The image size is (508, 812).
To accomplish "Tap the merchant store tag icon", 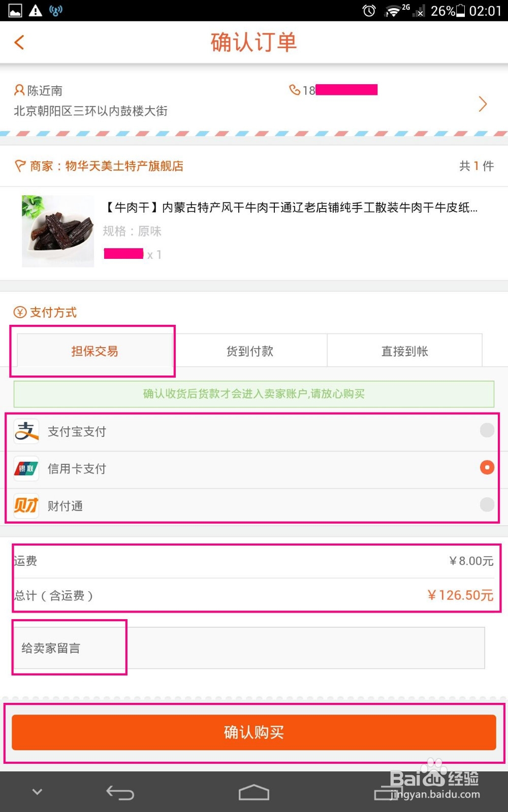I will point(20,166).
